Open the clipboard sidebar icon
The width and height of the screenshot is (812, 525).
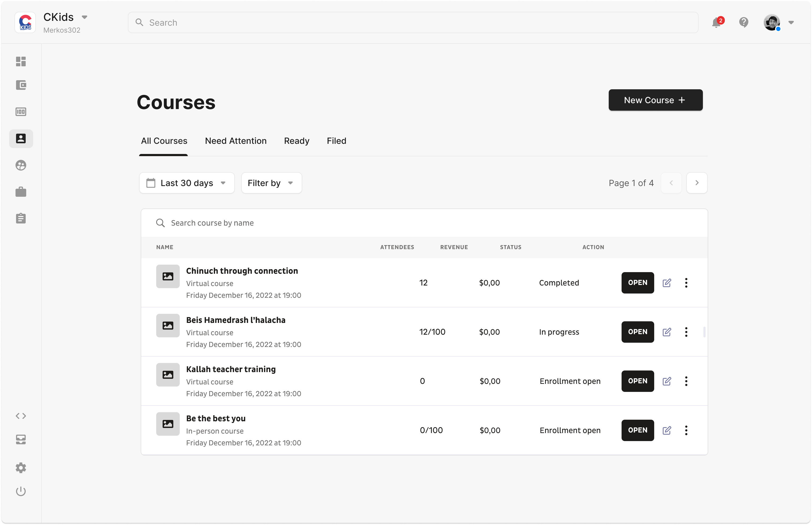click(21, 218)
